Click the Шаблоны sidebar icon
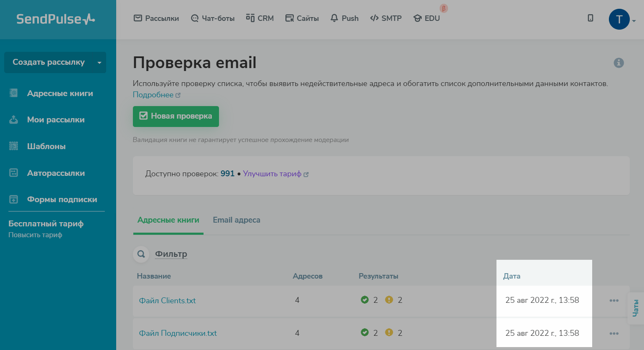644x350 pixels. tap(14, 146)
